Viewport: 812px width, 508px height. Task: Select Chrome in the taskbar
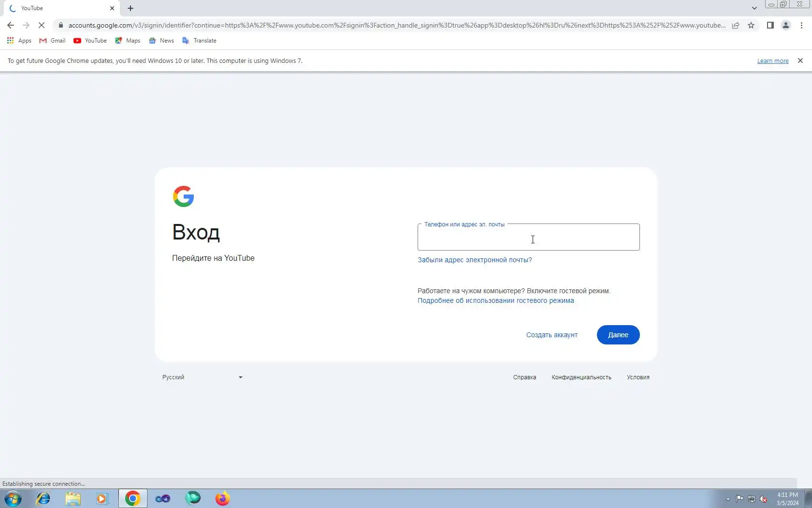tap(132, 498)
